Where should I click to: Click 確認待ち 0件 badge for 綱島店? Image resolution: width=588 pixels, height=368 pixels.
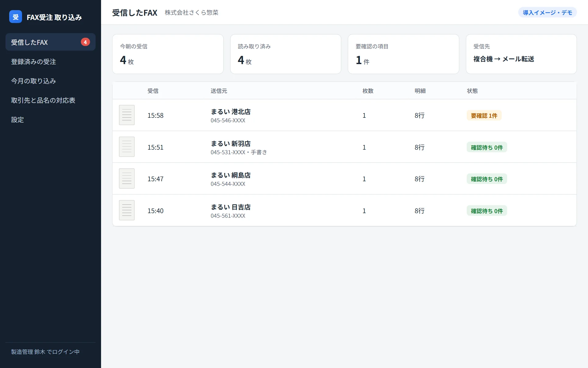tap(487, 179)
